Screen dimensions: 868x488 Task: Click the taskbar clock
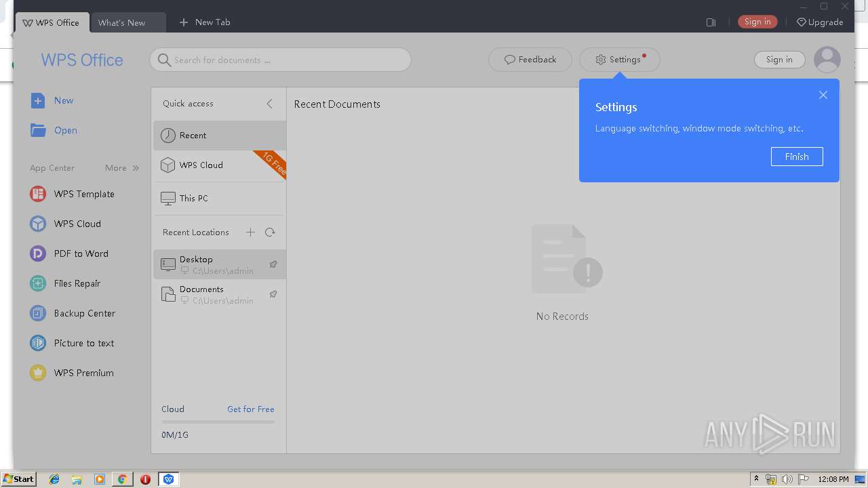pos(833,479)
